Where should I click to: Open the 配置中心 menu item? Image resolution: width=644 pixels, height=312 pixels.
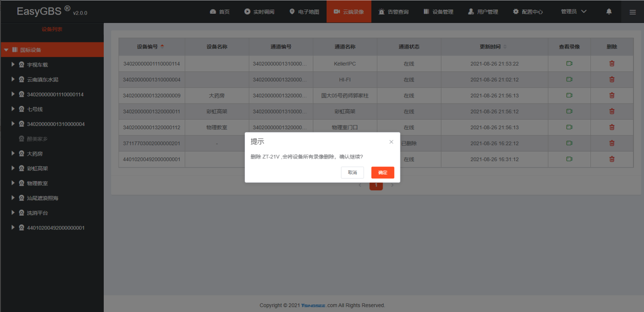pos(528,12)
